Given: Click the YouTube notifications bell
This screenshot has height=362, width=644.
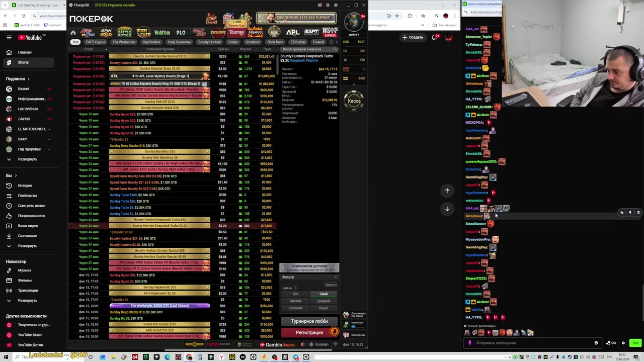Looking at the screenshot, I should [x=436, y=37].
